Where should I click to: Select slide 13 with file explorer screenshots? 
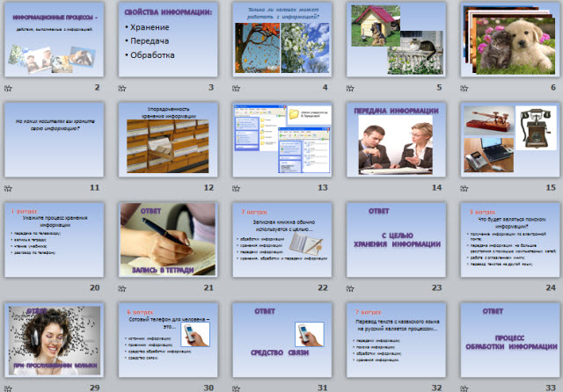(x=281, y=140)
